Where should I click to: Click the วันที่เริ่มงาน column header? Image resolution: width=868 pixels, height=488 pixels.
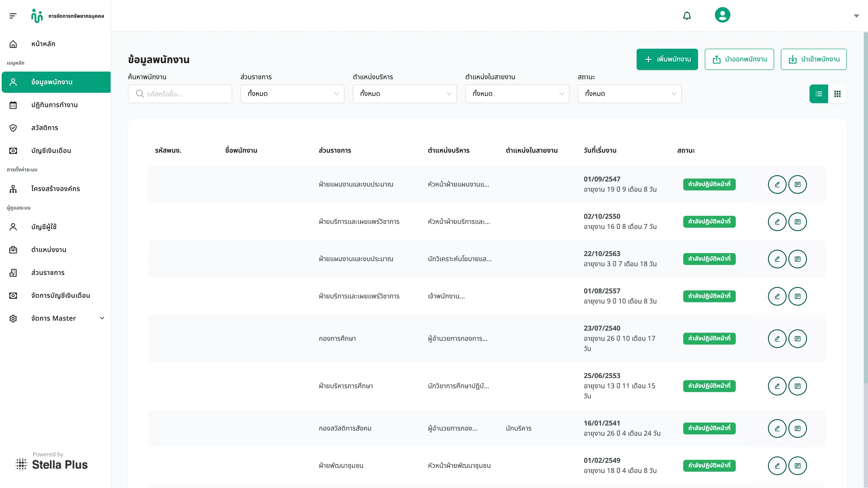[x=600, y=151]
